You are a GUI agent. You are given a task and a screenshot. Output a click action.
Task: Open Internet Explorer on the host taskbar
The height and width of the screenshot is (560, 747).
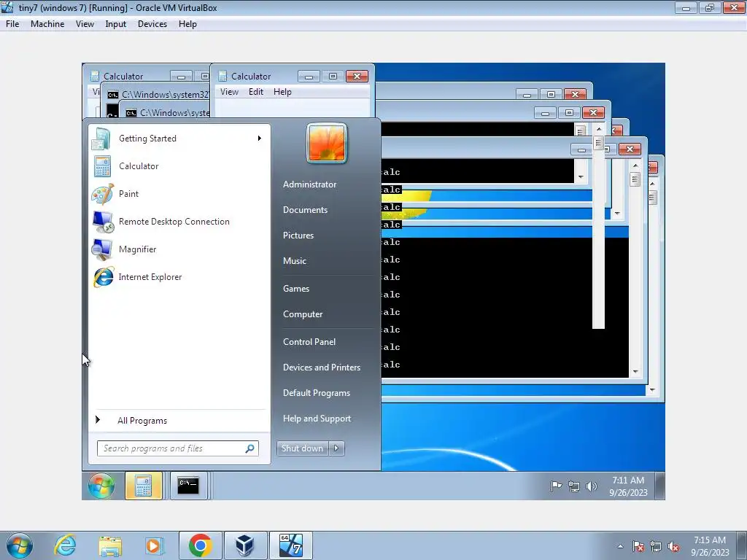tap(65, 545)
